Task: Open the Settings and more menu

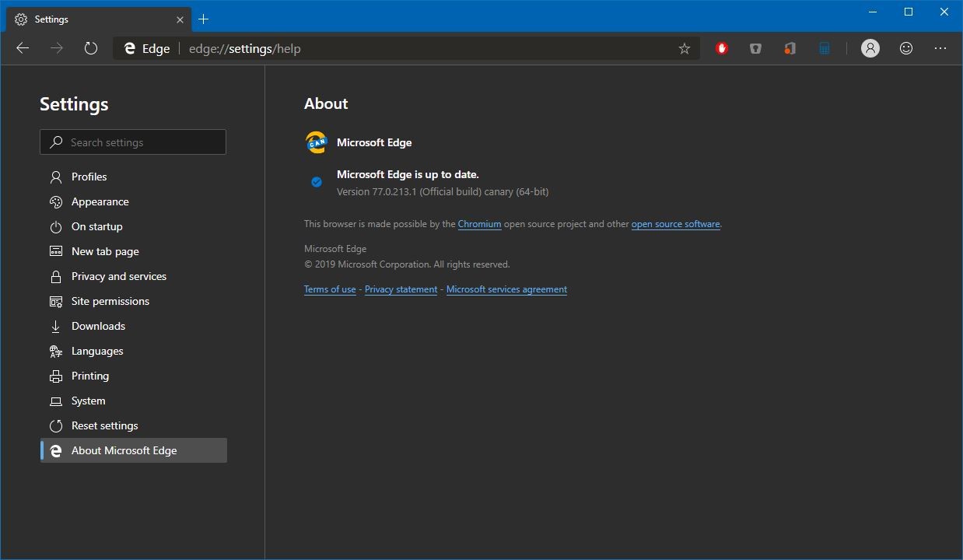Action: click(x=940, y=48)
